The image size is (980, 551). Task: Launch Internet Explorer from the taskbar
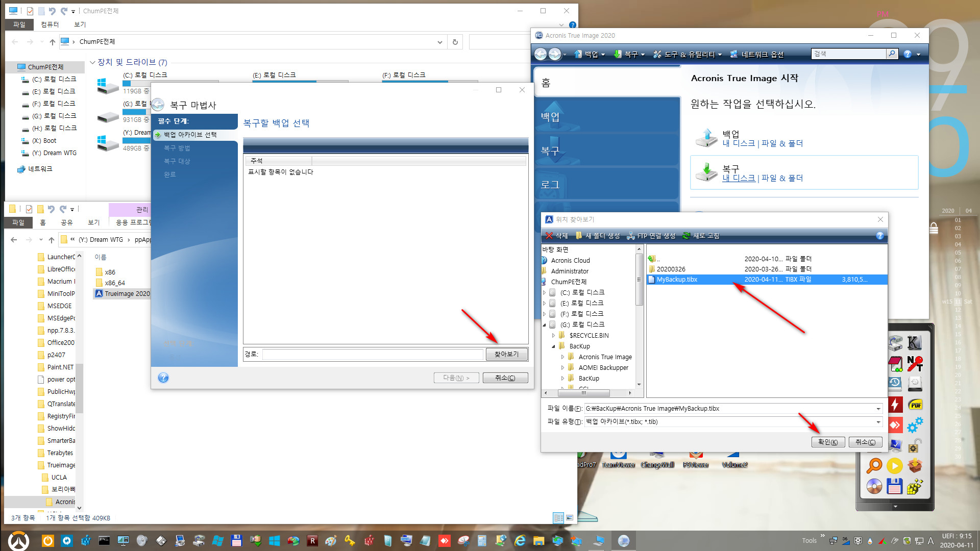(520, 541)
